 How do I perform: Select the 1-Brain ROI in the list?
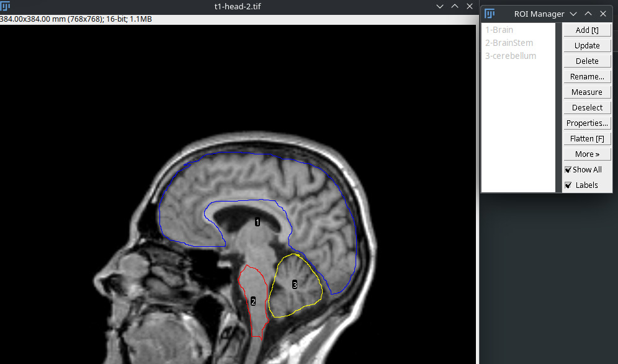(x=499, y=29)
